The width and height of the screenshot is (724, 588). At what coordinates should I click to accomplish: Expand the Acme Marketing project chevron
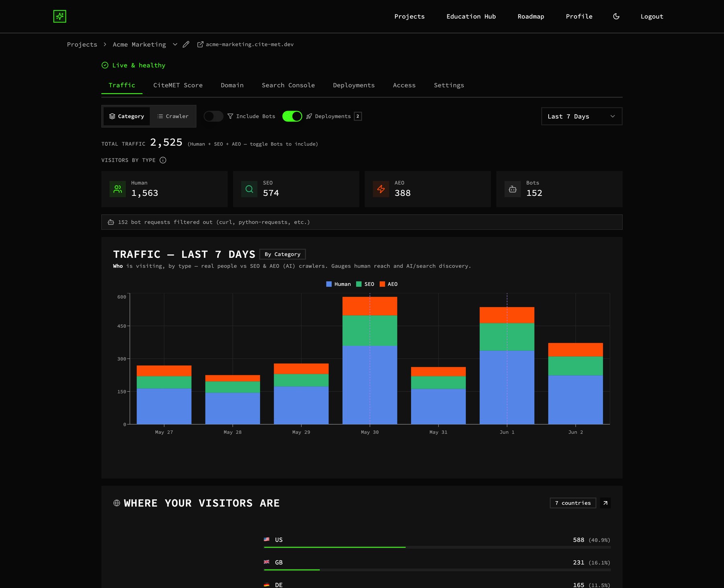pos(175,44)
